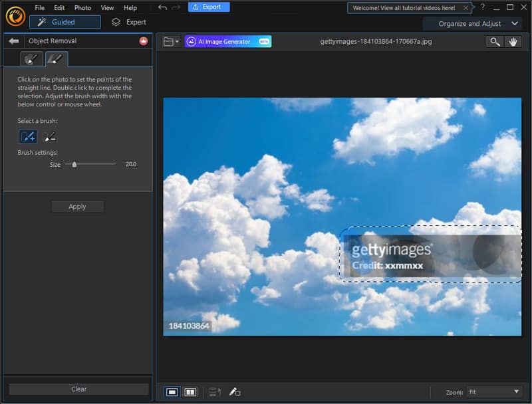Select the hand pan tool
The image size is (532, 404).
(x=513, y=42)
